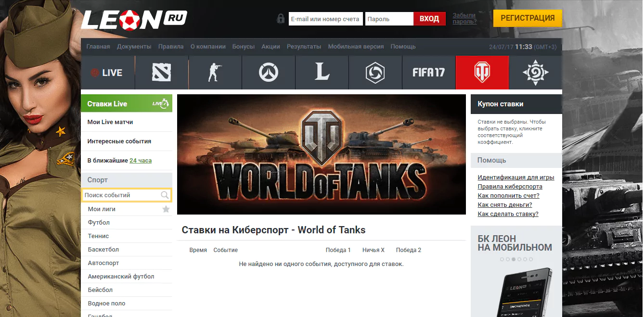Click the live stopwatch icon on Ставки Live
The image size is (644, 317).
(x=160, y=103)
